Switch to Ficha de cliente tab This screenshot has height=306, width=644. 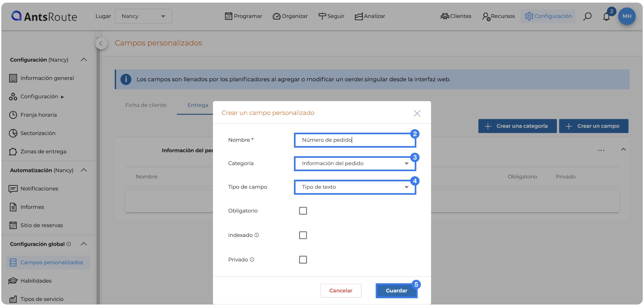pos(146,105)
